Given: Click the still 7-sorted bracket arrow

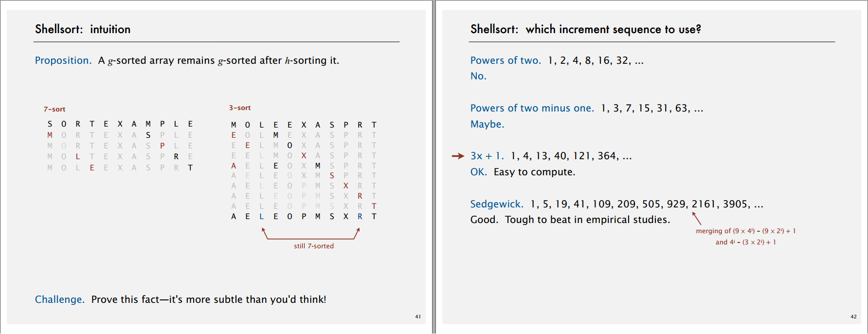Looking at the screenshot, I should 311,233.
